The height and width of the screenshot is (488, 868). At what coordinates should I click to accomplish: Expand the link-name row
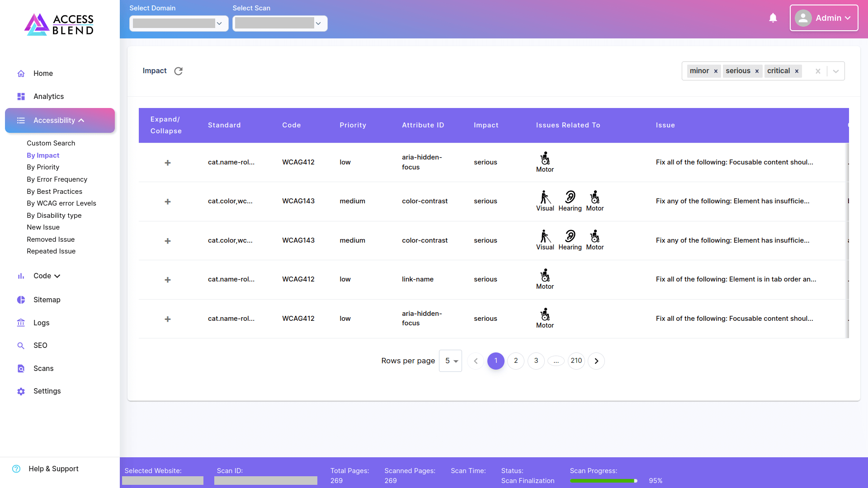[168, 280]
